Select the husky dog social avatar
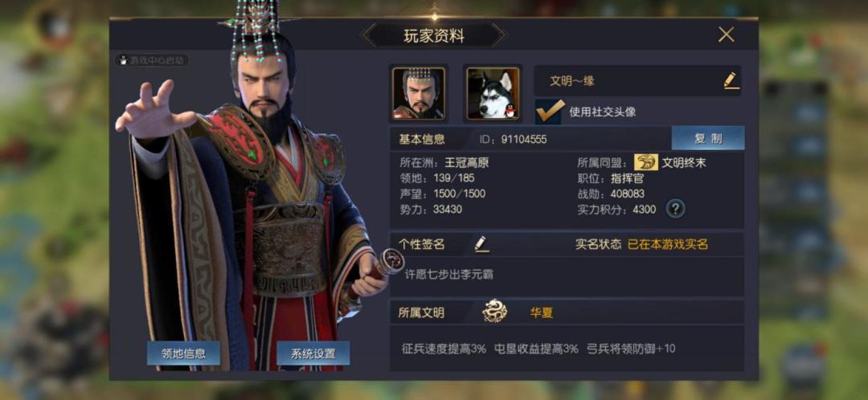 click(493, 93)
